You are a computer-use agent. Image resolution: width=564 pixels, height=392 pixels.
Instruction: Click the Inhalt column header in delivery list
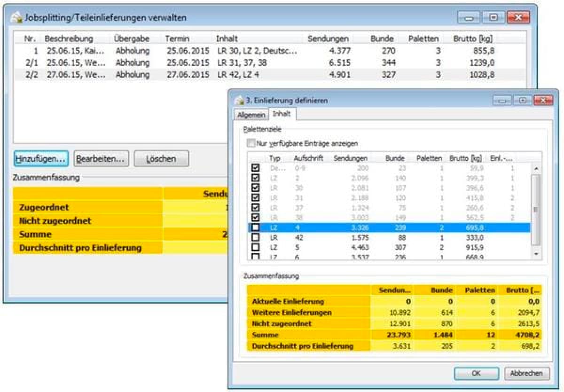tap(227, 39)
